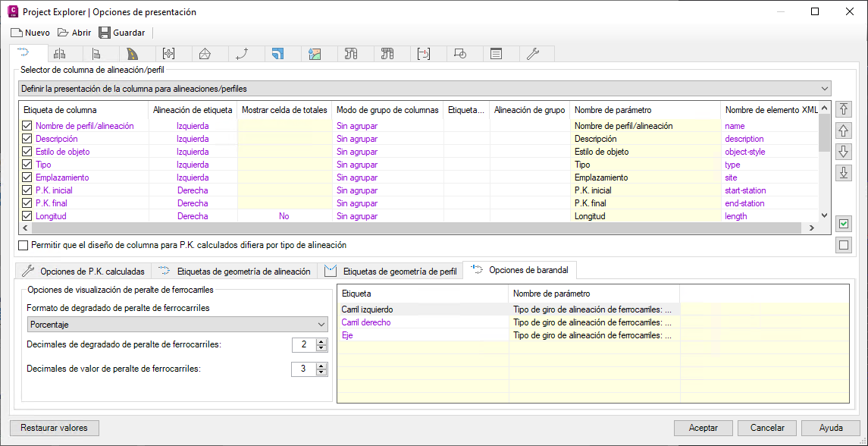Click the check-all columns button
Image resolution: width=868 pixels, height=446 pixels.
coord(844,224)
